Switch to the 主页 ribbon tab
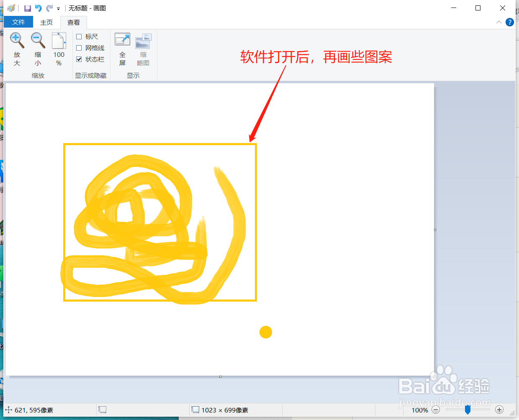Screen dimensions: 519x420 (x=46, y=22)
